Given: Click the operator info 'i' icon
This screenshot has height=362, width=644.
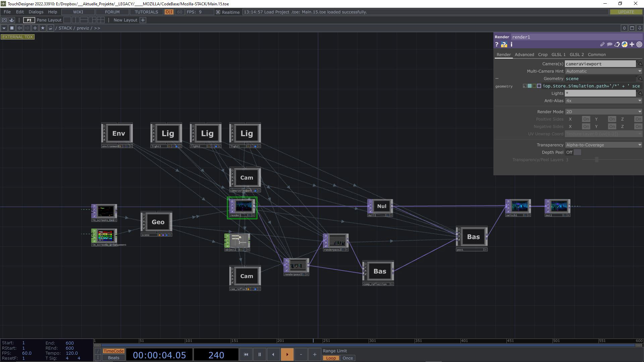Looking at the screenshot, I should click(511, 45).
